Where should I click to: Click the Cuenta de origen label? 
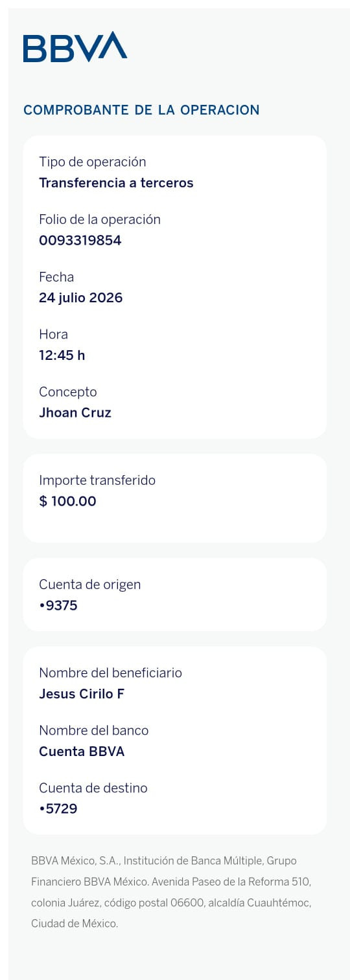tap(90, 585)
